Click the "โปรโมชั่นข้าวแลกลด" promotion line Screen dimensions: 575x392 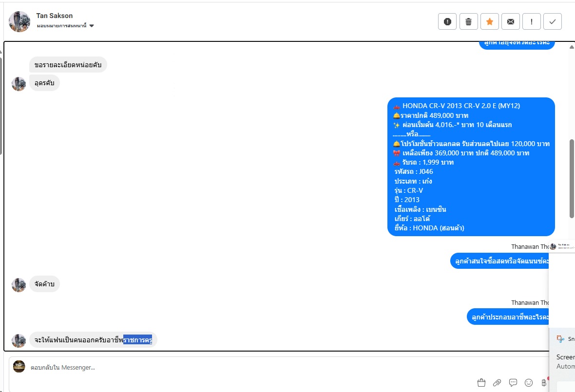click(x=471, y=144)
